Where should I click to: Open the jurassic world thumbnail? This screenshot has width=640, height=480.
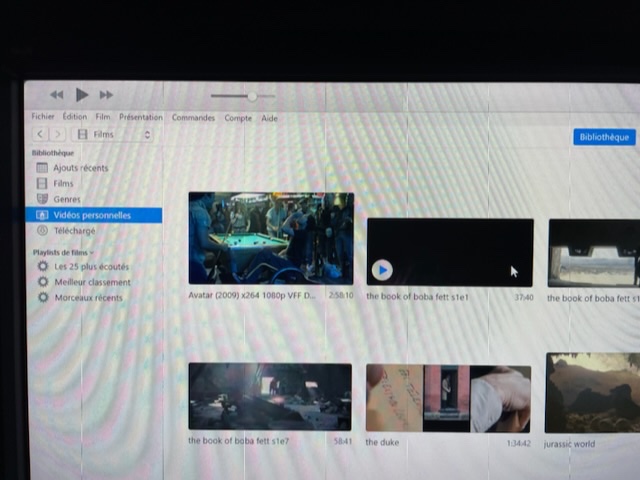point(593,393)
